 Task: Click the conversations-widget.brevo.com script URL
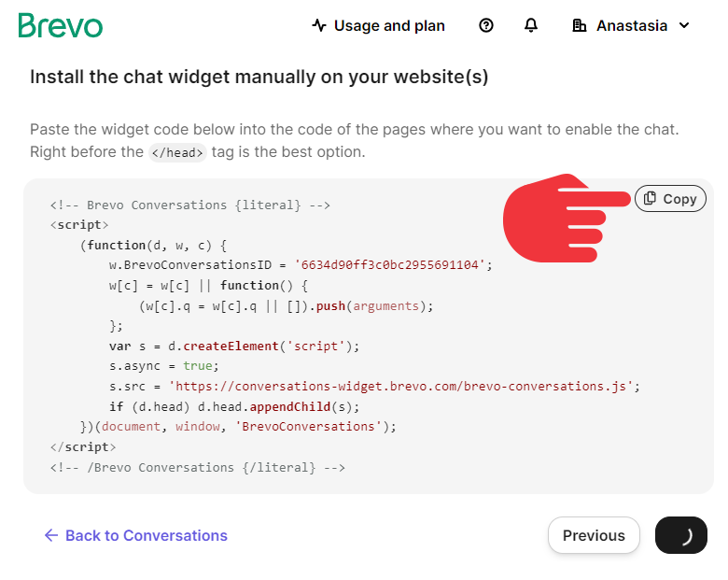tap(401, 387)
